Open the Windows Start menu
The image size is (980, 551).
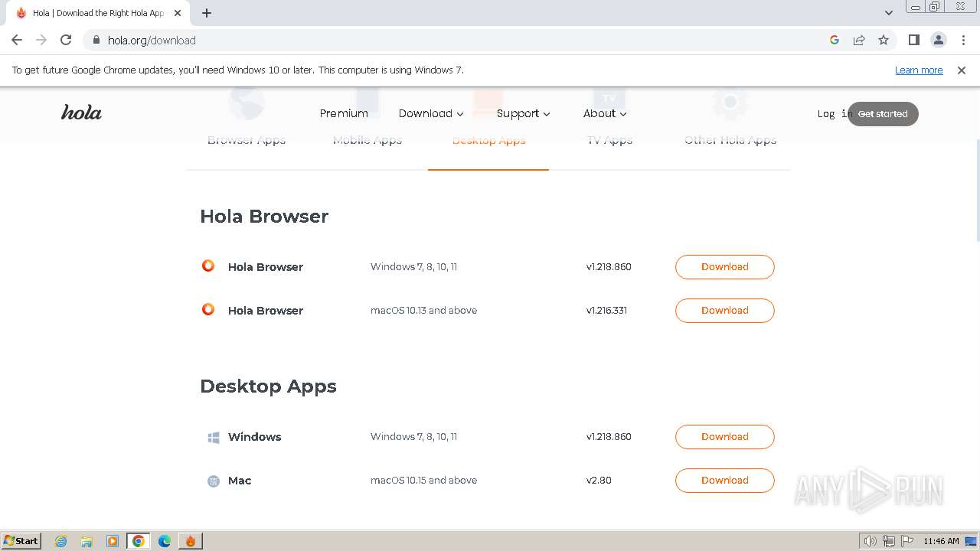(x=21, y=540)
